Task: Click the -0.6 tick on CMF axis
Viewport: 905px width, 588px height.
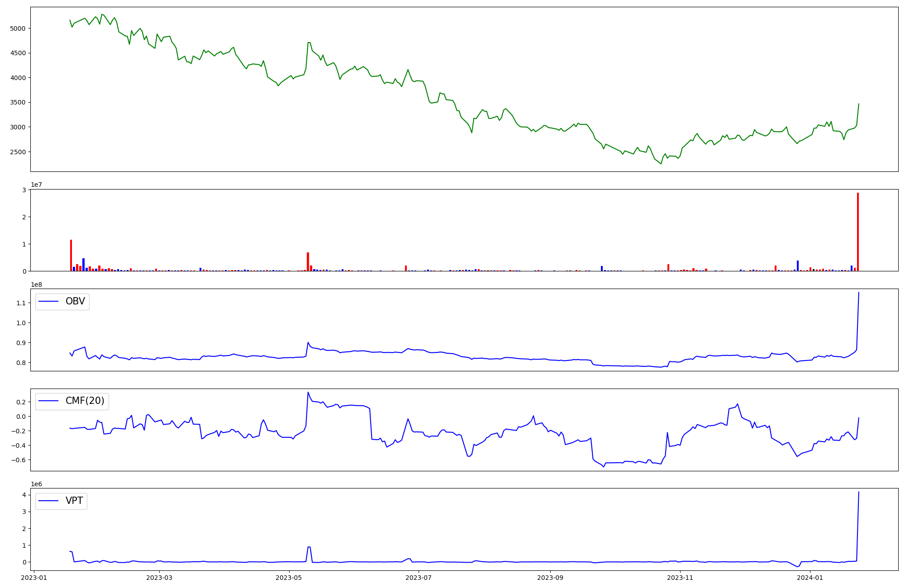Action: coord(18,460)
